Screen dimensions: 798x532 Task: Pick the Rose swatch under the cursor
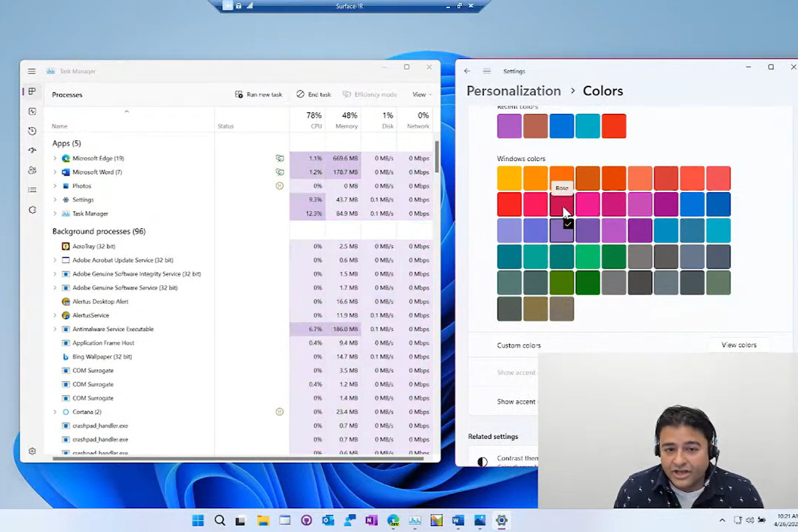click(x=561, y=204)
